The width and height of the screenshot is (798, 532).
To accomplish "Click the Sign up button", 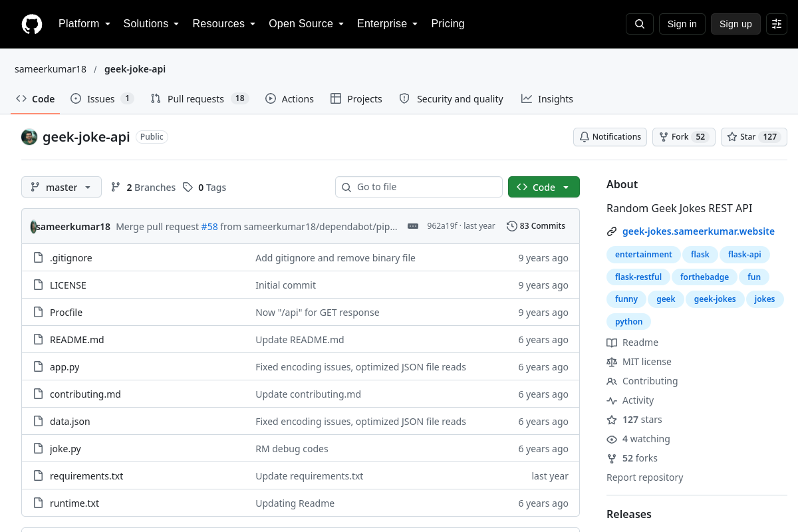I will point(735,24).
